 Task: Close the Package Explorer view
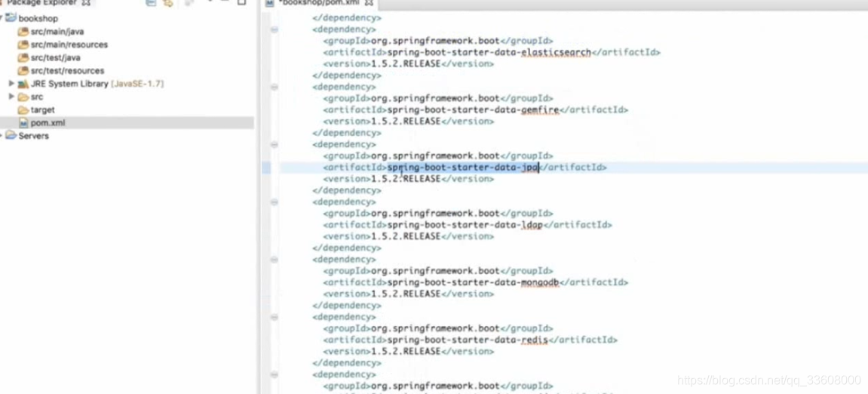point(87,3)
